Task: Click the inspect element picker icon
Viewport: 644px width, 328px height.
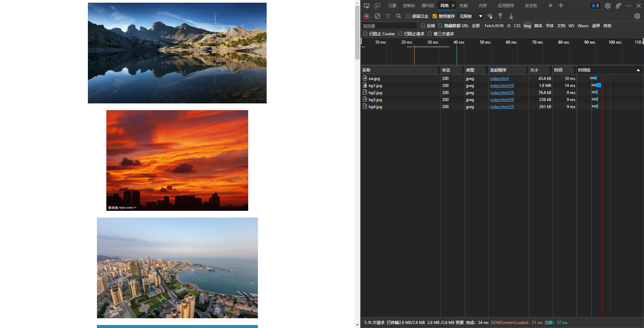Action: pos(367,6)
